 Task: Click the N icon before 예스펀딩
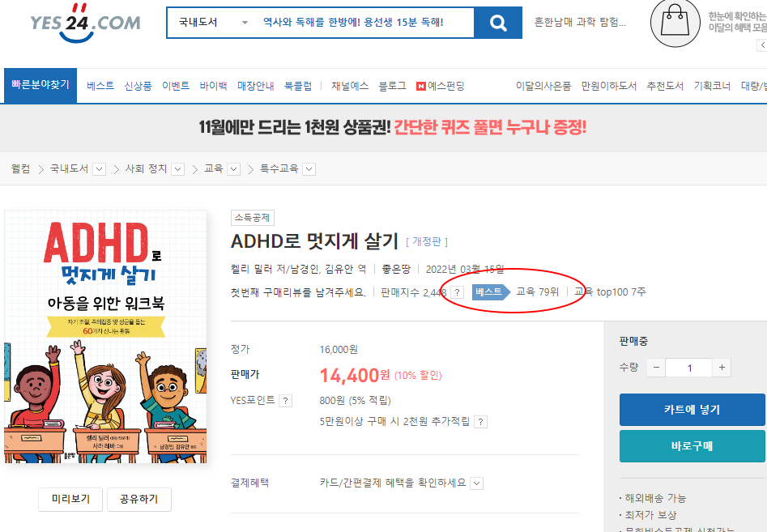coord(420,87)
